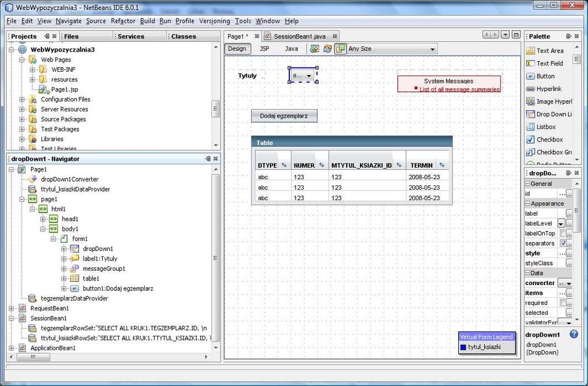
Task: Select the tegzemplarzDataProvider tree row
Action: pyautogui.click(x=74, y=298)
